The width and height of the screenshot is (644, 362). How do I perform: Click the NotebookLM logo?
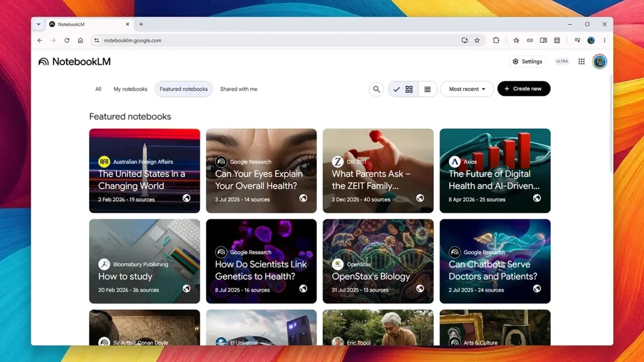tap(74, 61)
